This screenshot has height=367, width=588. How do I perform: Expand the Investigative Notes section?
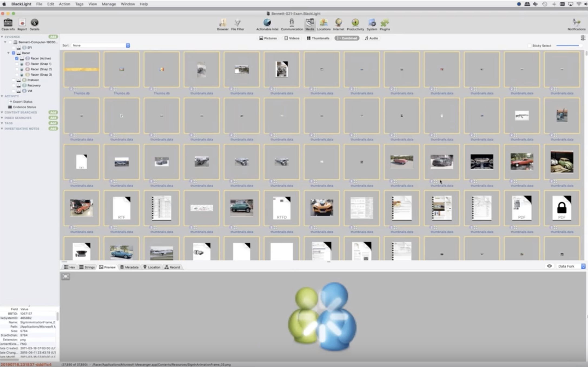(2, 129)
